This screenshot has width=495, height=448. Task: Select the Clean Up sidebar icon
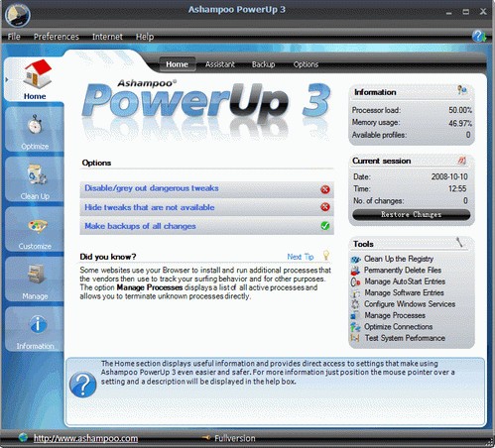point(37,174)
